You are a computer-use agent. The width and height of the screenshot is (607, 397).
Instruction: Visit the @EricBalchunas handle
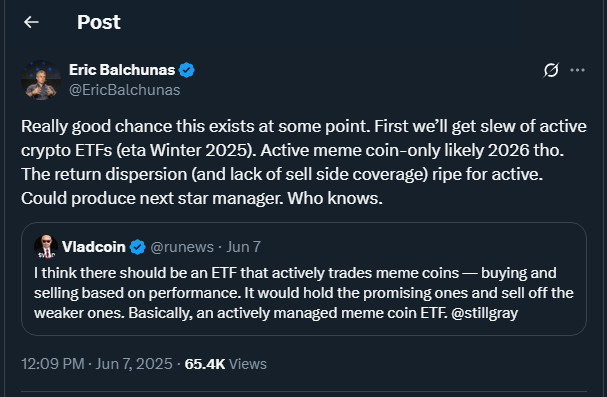[125, 90]
